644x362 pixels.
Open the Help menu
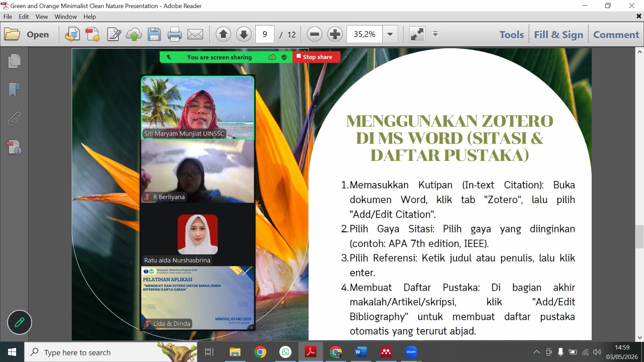click(x=90, y=16)
